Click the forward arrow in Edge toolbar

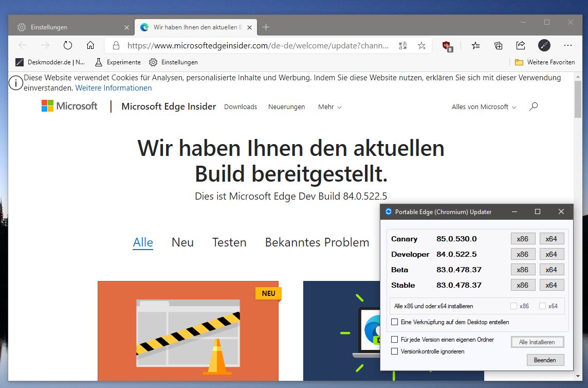[x=45, y=45]
